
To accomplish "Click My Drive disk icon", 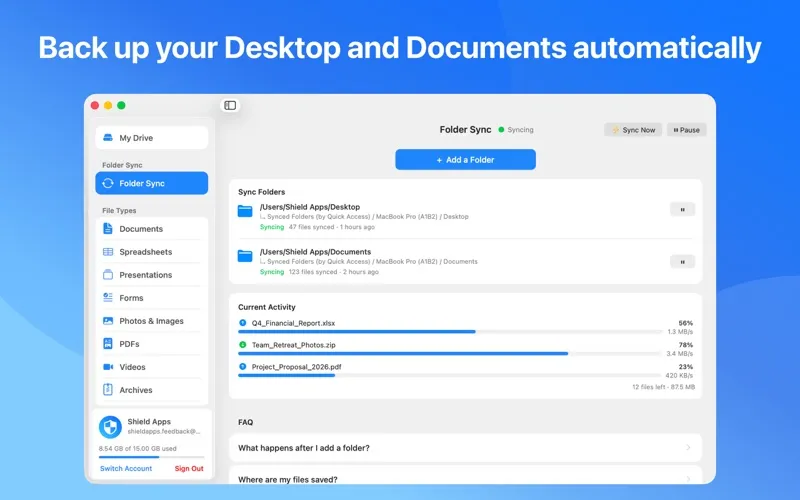I will pyautogui.click(x=108, y=138).
